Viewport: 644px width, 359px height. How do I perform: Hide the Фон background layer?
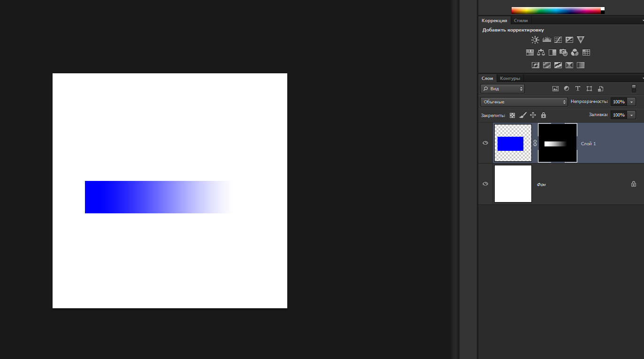[x=485, y=184]
